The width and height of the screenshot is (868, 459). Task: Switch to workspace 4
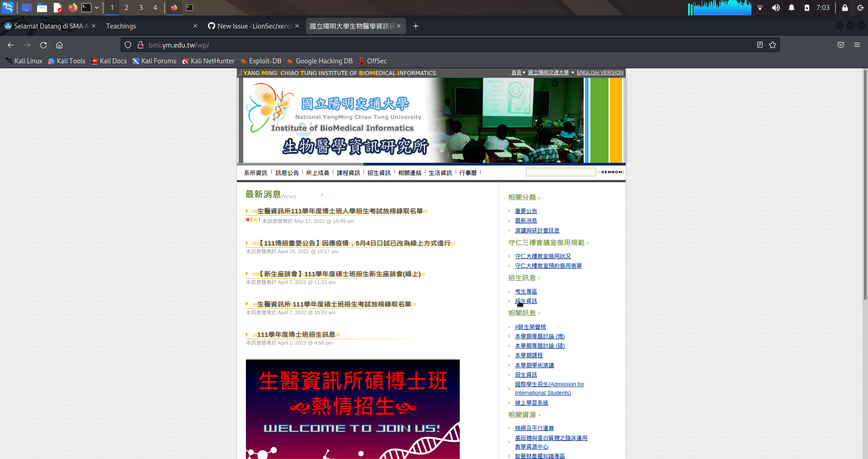click(x=155, y=8)
